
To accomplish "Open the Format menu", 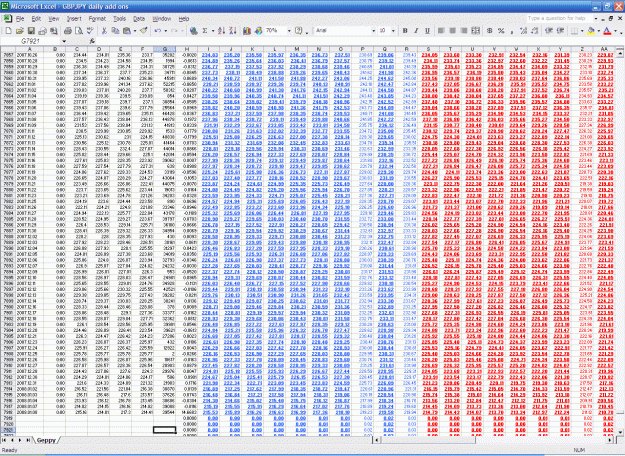I will tap(97, 19).
